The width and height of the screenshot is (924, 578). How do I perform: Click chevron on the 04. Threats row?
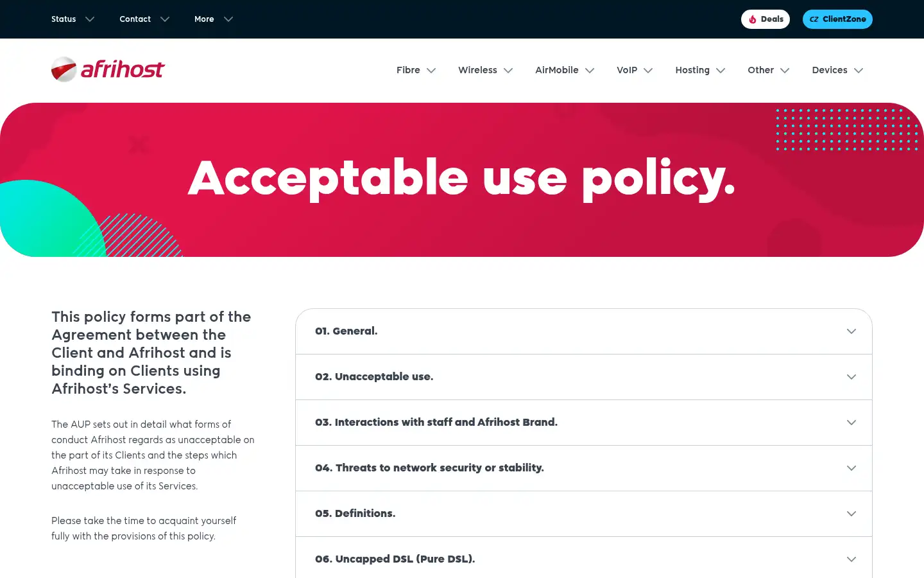click(851, 468)
